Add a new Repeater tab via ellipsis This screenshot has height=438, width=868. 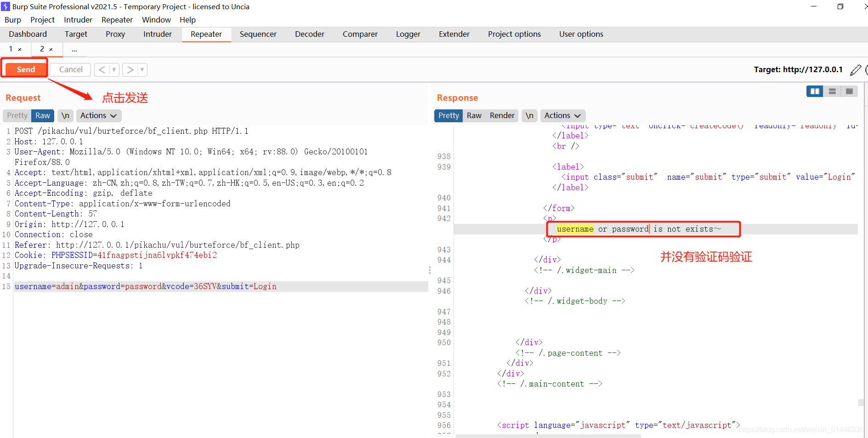point(74,49)
